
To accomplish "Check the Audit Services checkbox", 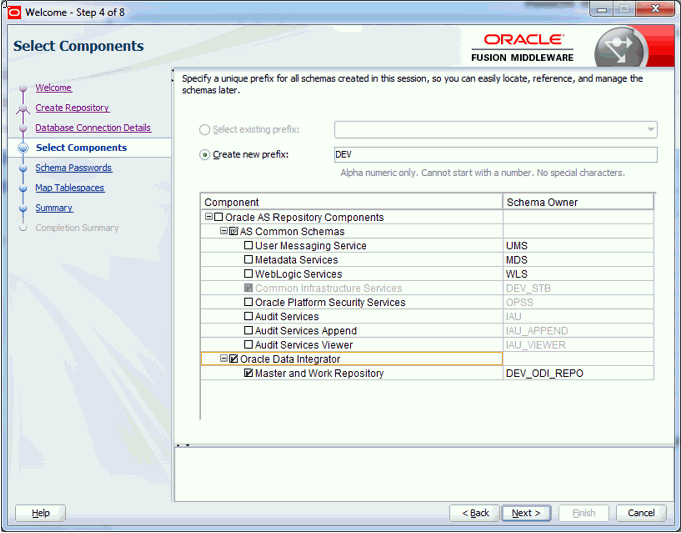I will coord(248,316).
